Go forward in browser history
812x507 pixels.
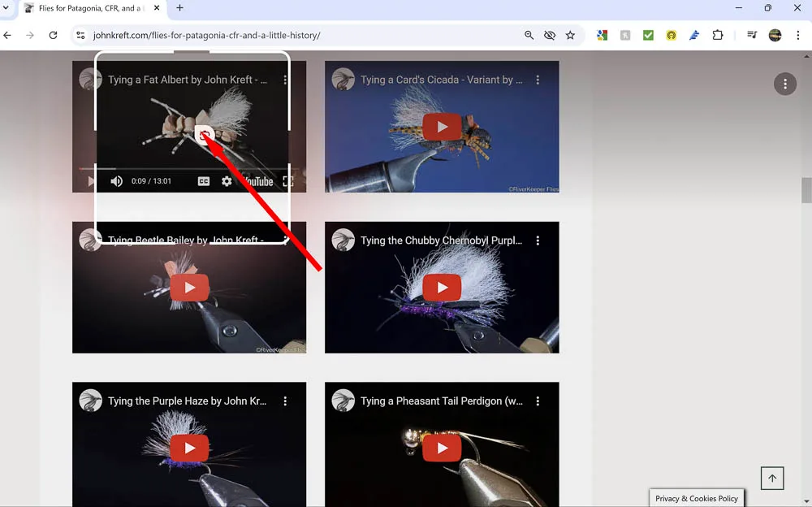[30, 35]
